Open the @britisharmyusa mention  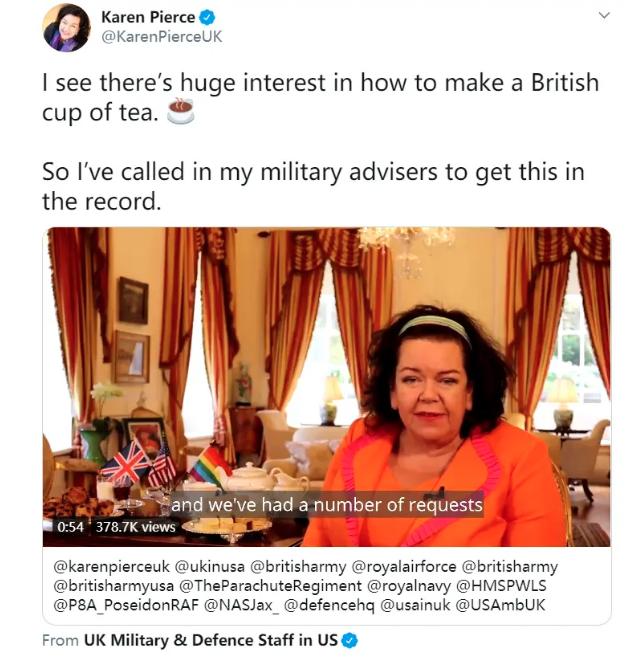click(113, 585)
